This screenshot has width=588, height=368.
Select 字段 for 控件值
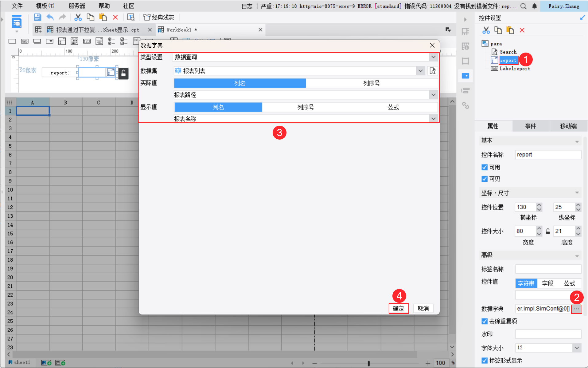tap(547, 283)
